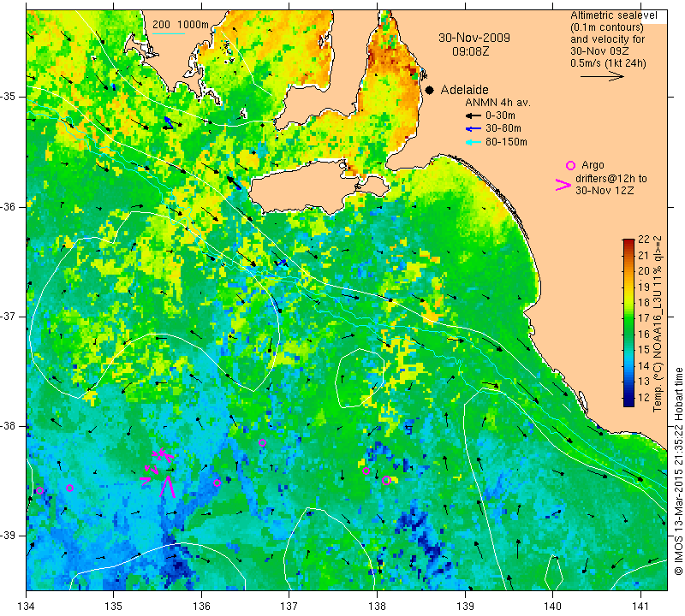The height and width of the screenshot is (616, 685).
Task: Click the 30-Nov-2009 date label
Action: (x=474, y=38)
